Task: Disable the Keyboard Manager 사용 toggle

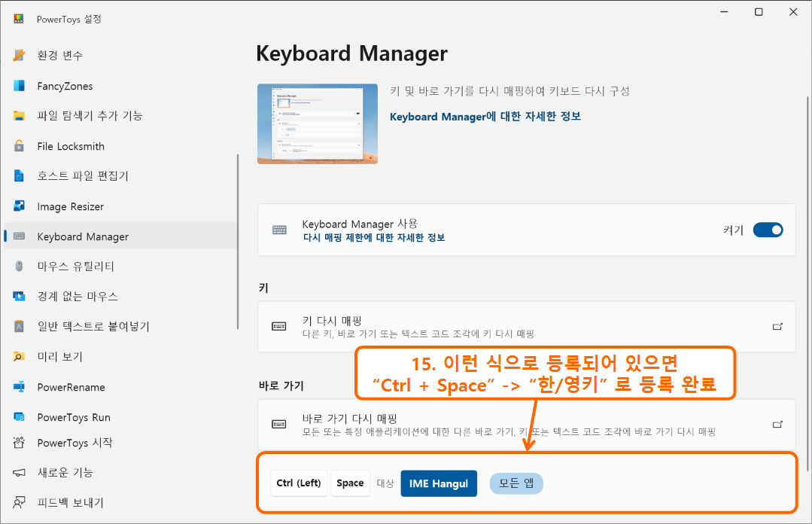Action: point(768,230)
